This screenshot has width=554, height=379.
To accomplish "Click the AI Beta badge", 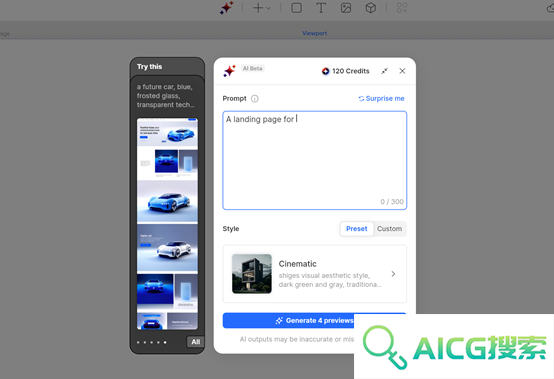I will 253,69.
